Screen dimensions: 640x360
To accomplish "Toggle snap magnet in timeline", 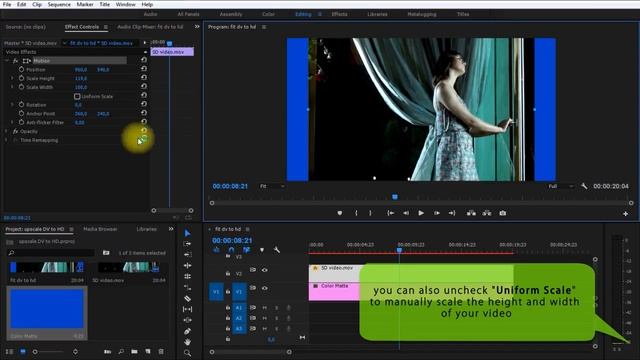I will tap(231, 250).
